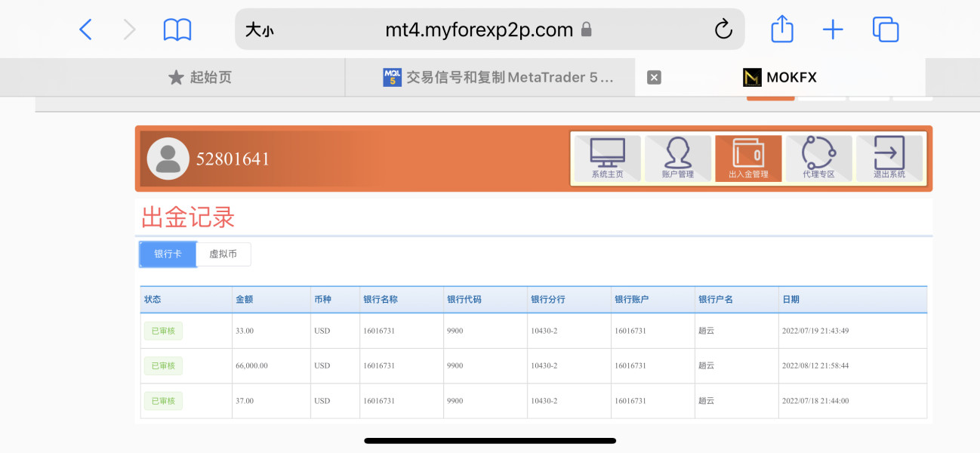The image size is (980, 453).
Task: Select the MOKFX tab
Action: 780,77
